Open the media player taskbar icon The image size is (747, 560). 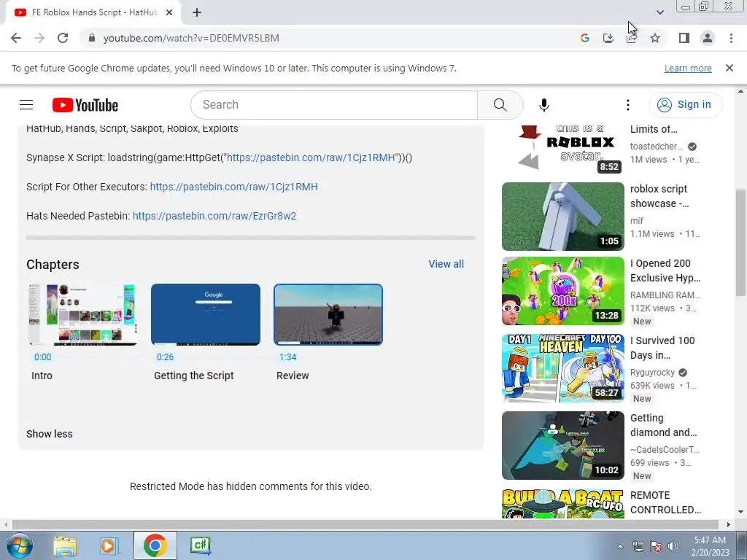[x=109, y=545]
